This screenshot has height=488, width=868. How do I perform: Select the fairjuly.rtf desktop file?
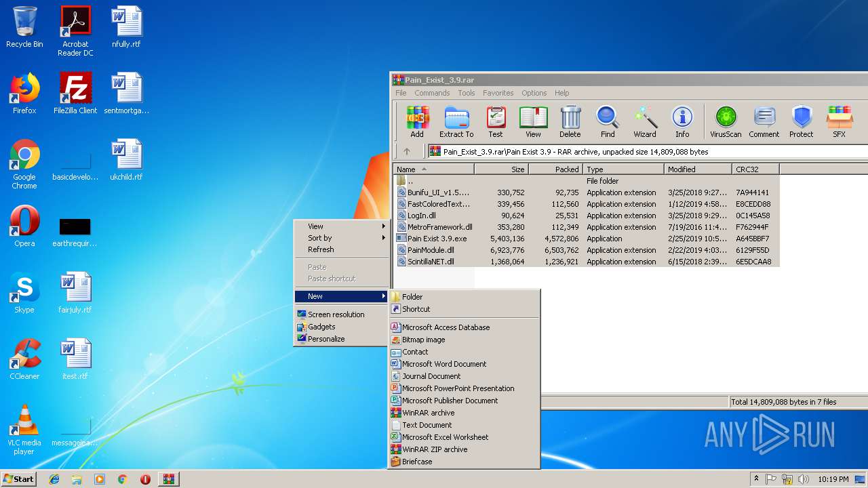(x=75, y=292)
